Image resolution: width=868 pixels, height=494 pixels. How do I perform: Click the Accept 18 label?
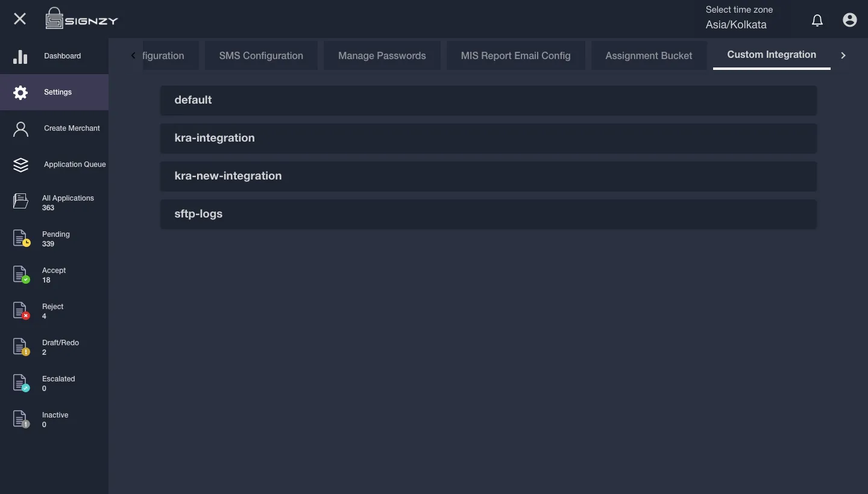(x=54, y=275)
